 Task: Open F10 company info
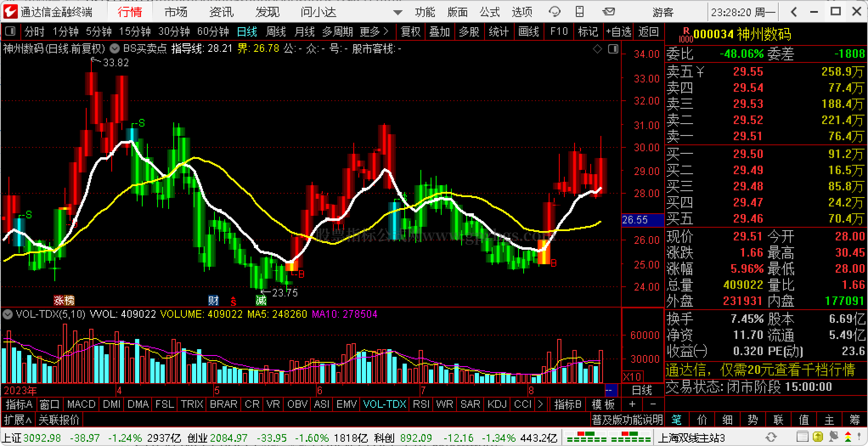558,32
